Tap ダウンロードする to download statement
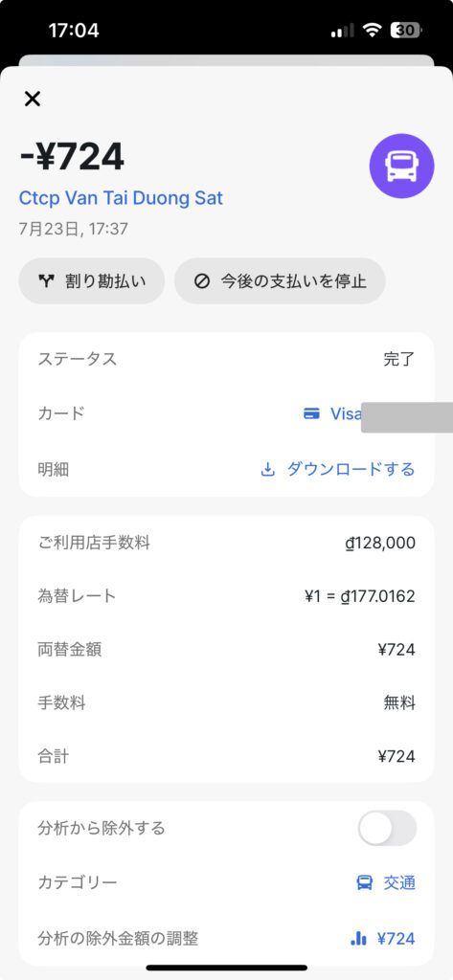Viewport: 453px width, 980px height. pos(351,469)
